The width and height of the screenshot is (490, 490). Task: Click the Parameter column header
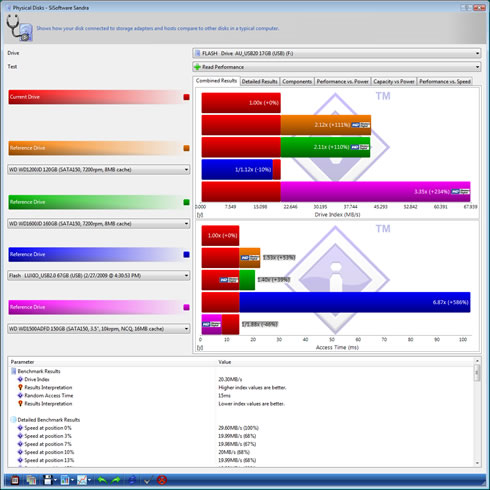[x=112, y=362]
